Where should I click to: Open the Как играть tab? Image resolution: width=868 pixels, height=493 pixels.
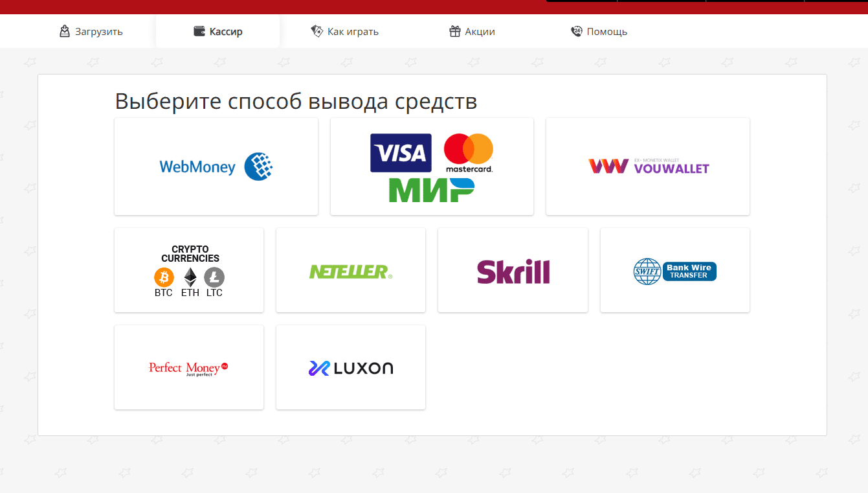pyautogui.click(x=344, y=31)
